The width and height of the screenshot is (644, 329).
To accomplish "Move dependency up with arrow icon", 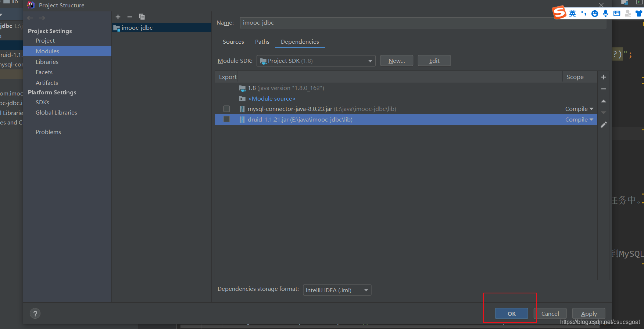I will point(604,101).
